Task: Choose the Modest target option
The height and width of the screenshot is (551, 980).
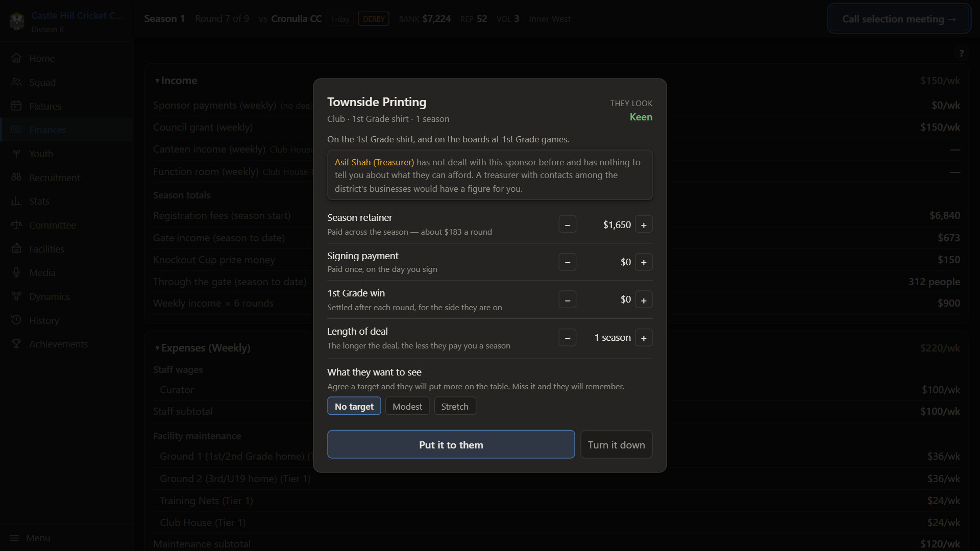Action: (407, 406)
